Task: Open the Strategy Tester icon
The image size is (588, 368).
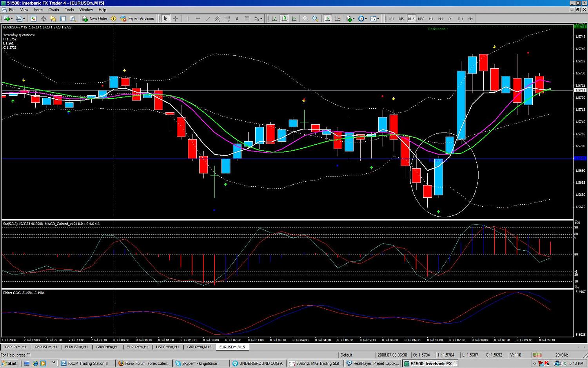Action: pyautogui.click(x=73, y=18)
